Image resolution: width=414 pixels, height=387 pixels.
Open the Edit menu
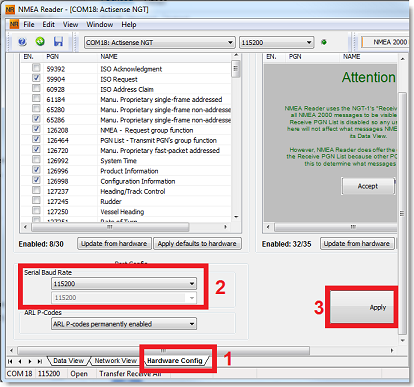tap(48, 25)
